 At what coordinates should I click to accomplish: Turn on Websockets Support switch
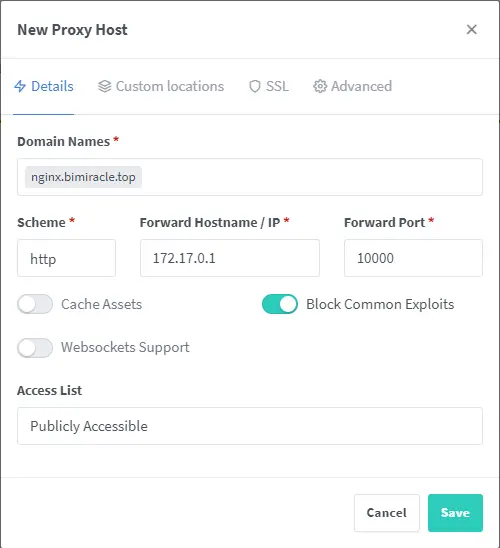35,348
